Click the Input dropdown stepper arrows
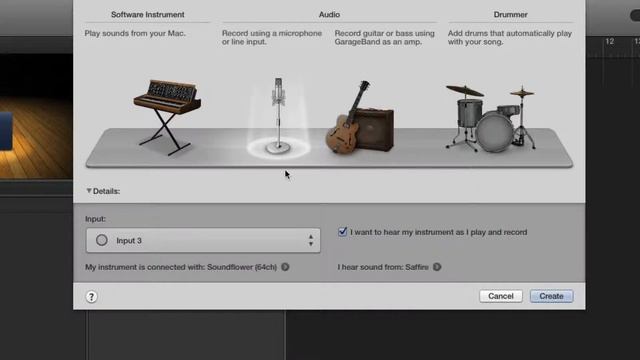This screenshot has width=640, height=360. point(311,240)
